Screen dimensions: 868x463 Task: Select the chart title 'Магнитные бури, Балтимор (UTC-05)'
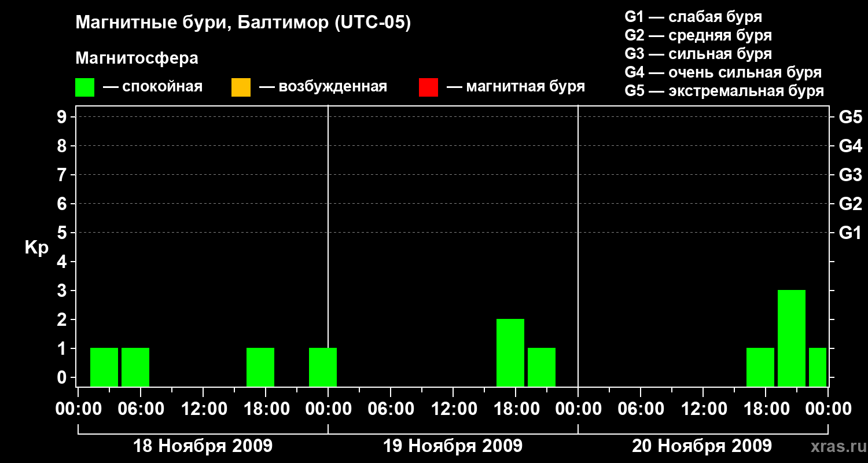point(243,23)
